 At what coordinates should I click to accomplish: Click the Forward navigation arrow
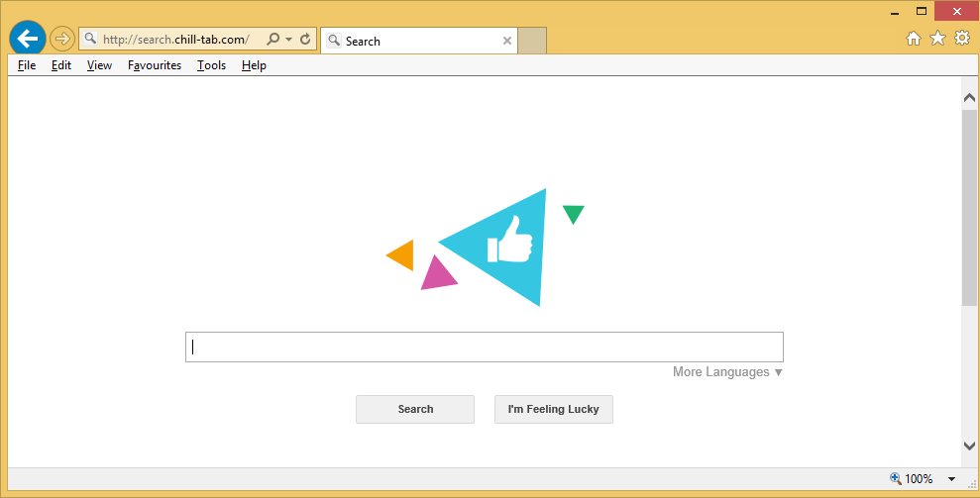[x=62, y=40]
